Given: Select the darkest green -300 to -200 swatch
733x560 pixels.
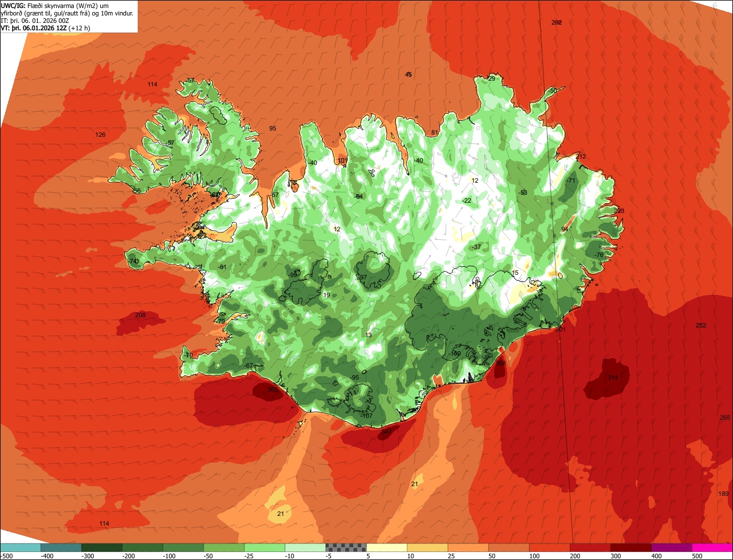Looking at the screenshot, I should click(x=102, y=547).
